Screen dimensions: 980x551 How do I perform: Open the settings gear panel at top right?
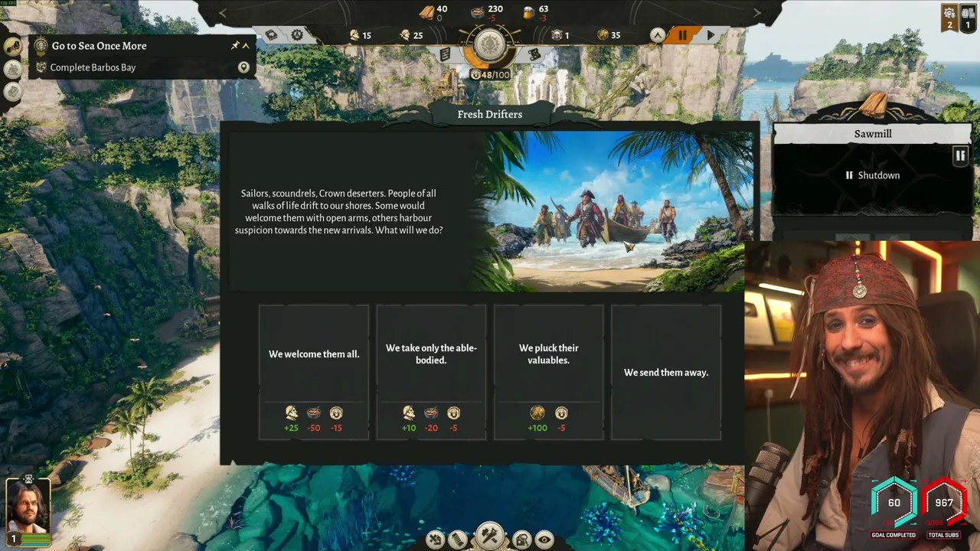click(949, 18)
